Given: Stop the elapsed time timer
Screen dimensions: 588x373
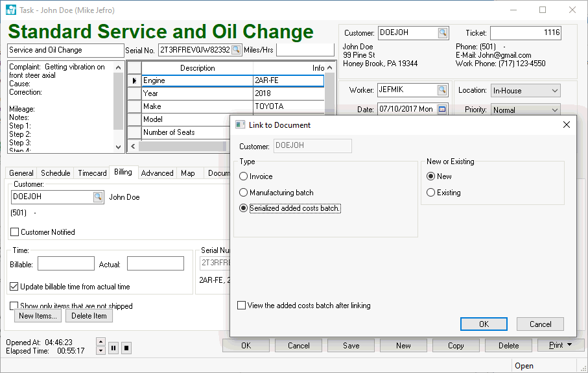Looking at the screenshot, I should (126, 348).
